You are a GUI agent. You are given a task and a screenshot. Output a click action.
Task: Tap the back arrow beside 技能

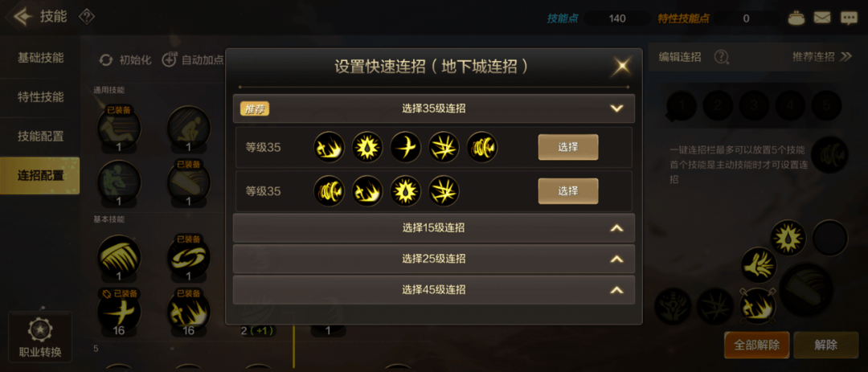[23, 17]
